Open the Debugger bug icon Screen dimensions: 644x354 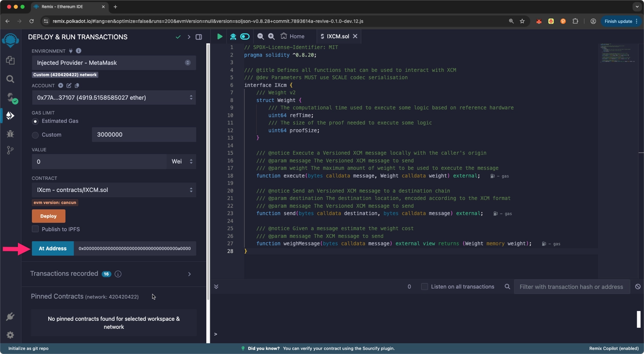[10, 134]
